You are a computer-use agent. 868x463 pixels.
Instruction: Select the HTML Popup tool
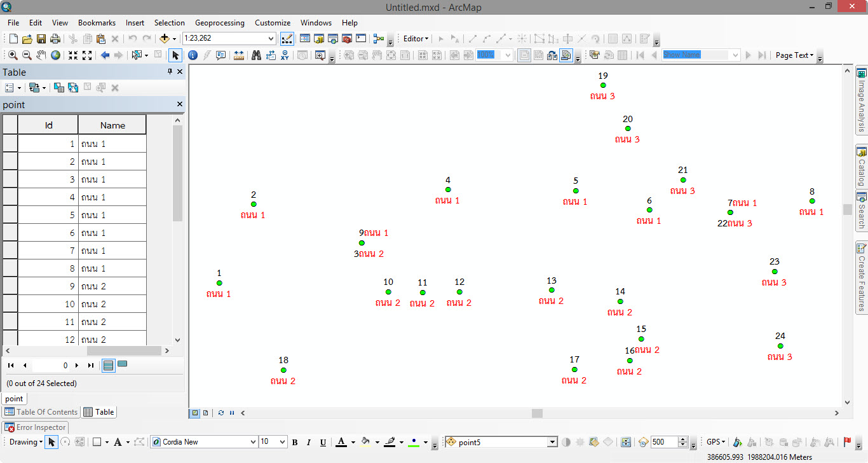(x=220, y=55)
